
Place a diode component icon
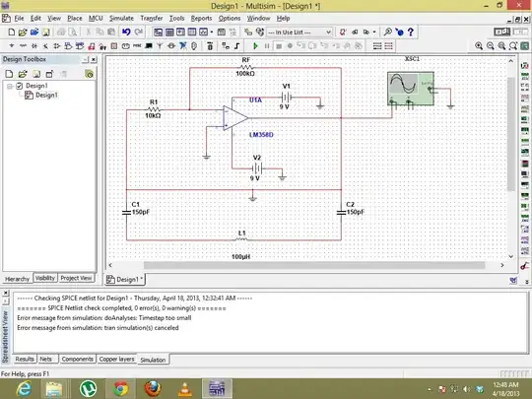point(34,45)
